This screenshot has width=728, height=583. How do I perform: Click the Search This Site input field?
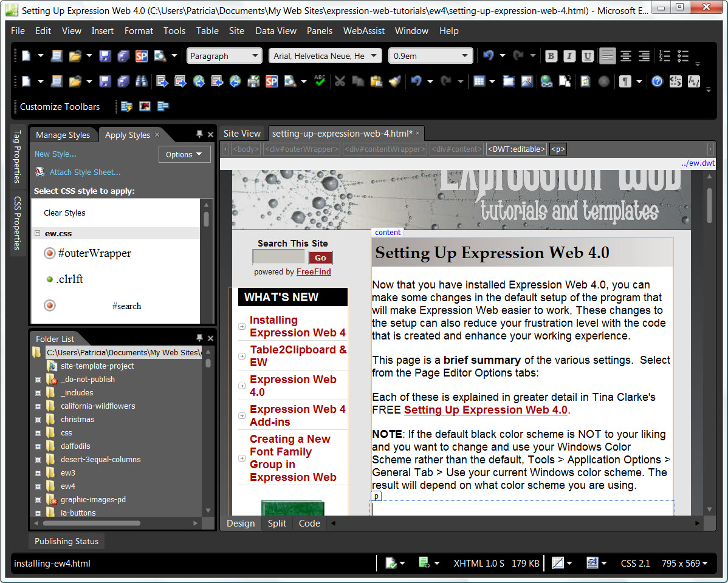[x=278, y=256]
